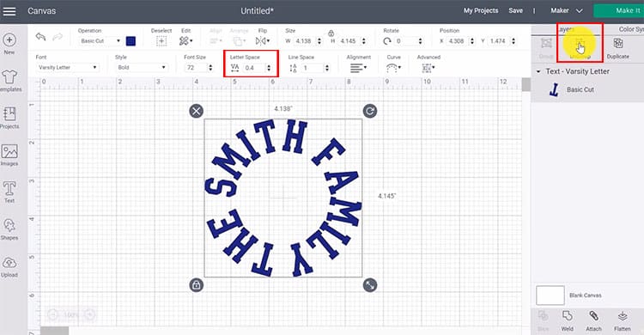Expand the Style dropdown set to Bold
Image resolution: width=644 pixels, height=335 pixels.
pyautogui.click(x=141, y=67)
